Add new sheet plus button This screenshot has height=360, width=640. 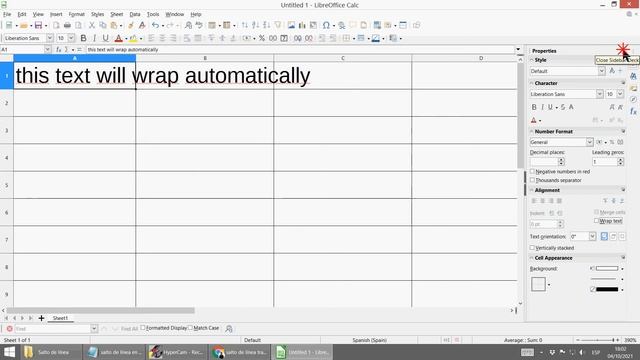[41, 318]
